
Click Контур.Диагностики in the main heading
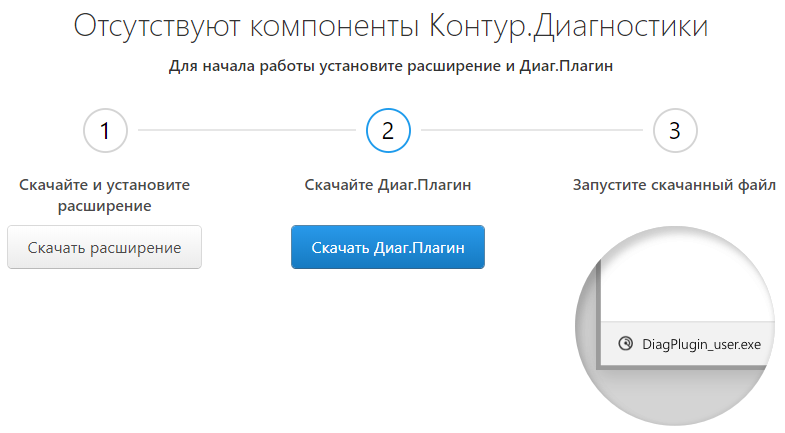click(x=569, y=27)
